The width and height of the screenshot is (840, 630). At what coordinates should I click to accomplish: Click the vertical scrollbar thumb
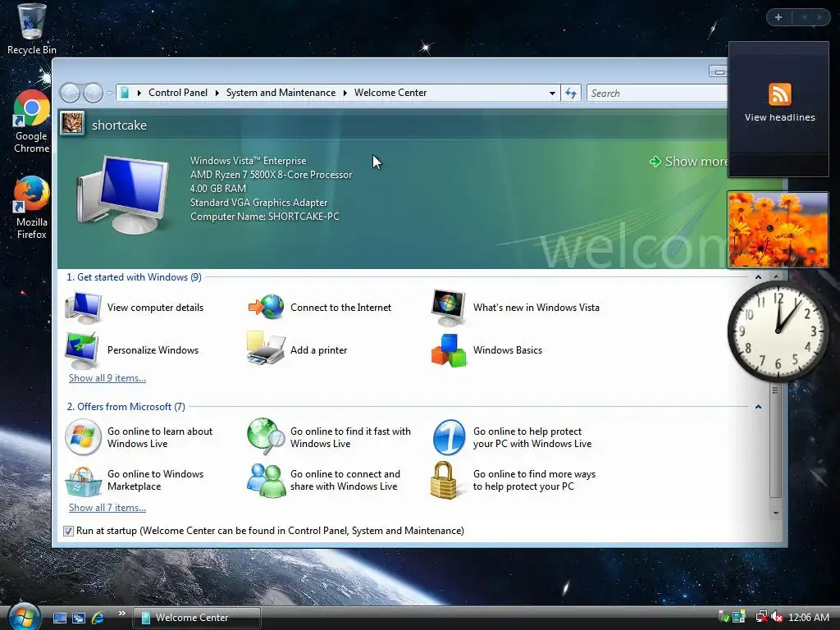(776, 441)
